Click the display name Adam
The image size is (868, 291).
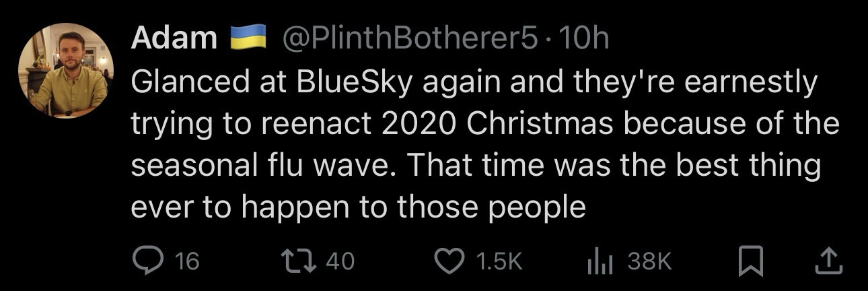click(x=174, y=40)
